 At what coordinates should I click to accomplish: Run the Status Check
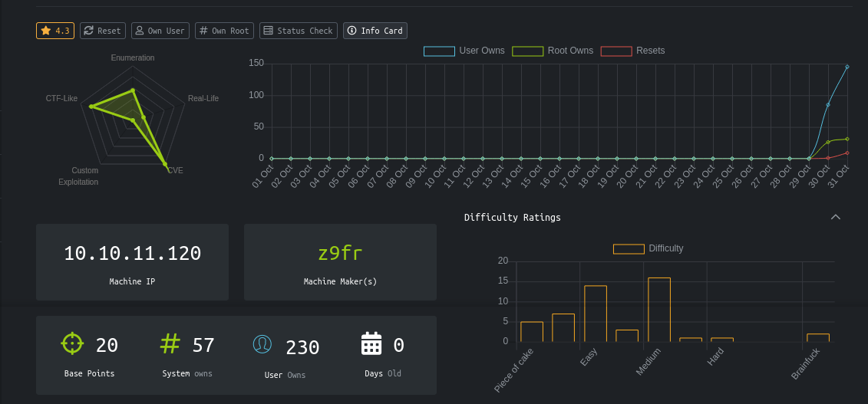pyautogui.click(x=298, y=31)
